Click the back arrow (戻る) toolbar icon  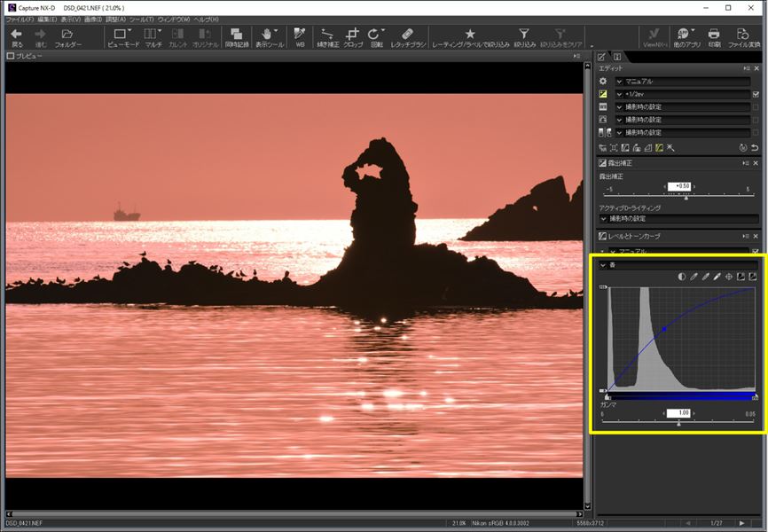tap(17, 34)
